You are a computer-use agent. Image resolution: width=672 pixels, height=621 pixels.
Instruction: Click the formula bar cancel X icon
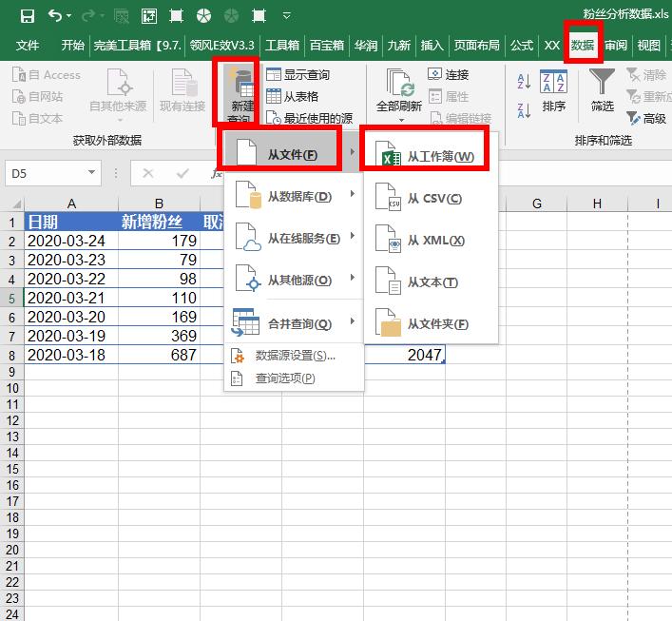coord(148,173)
